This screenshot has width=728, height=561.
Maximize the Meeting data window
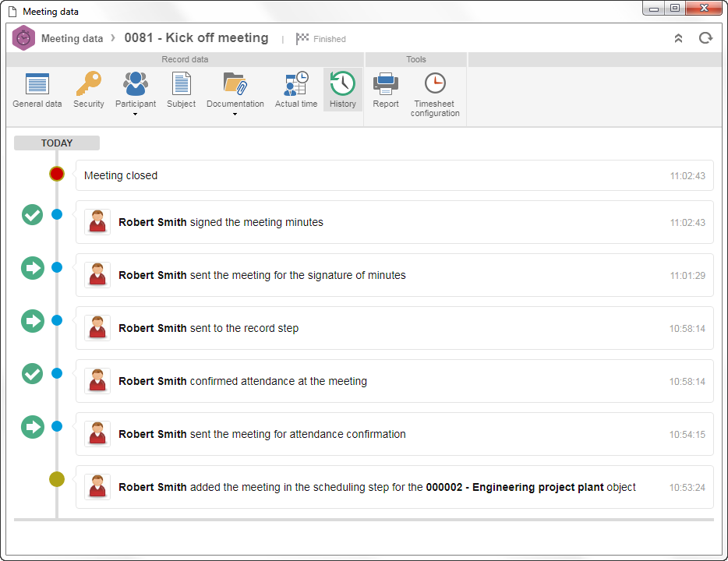click(x=675, y=8)
